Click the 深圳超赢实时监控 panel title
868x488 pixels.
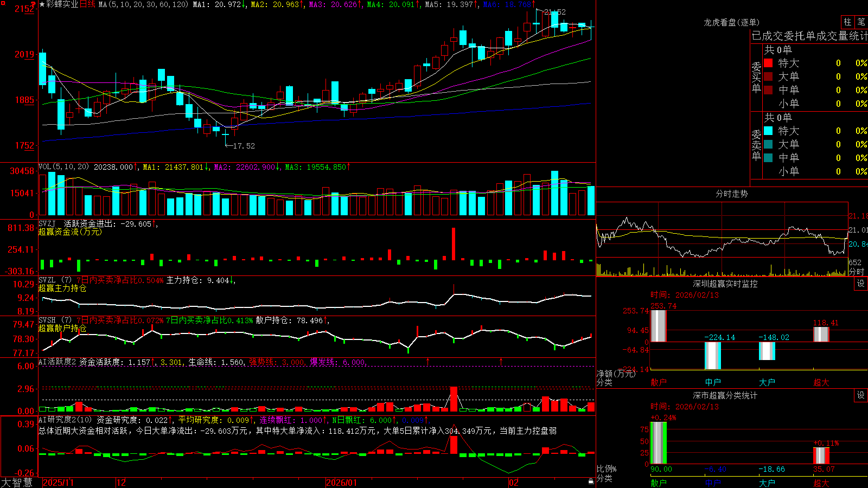(x=725, y=284)
